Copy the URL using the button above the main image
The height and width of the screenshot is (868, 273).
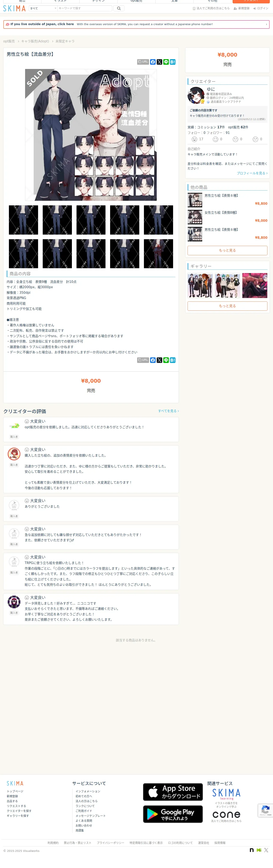[143, 62]
